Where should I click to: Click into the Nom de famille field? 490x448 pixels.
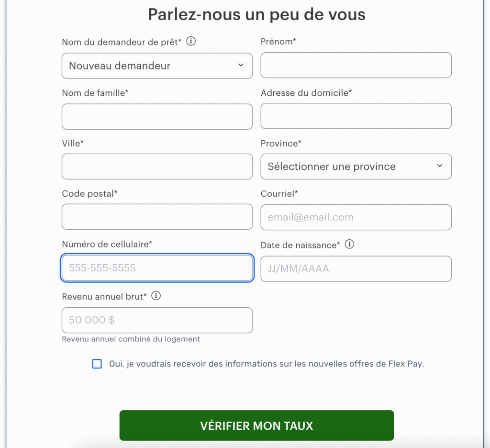point(157,116)
